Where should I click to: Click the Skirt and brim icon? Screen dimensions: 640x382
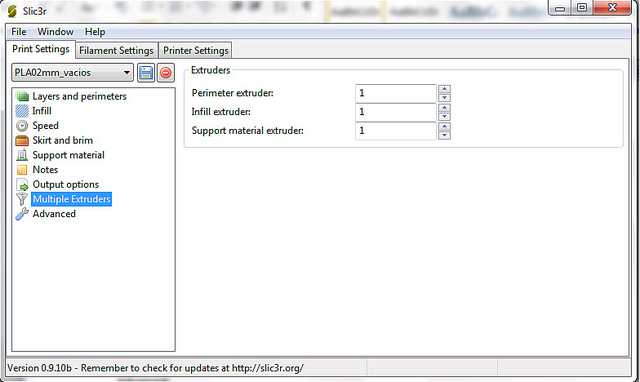22,140
